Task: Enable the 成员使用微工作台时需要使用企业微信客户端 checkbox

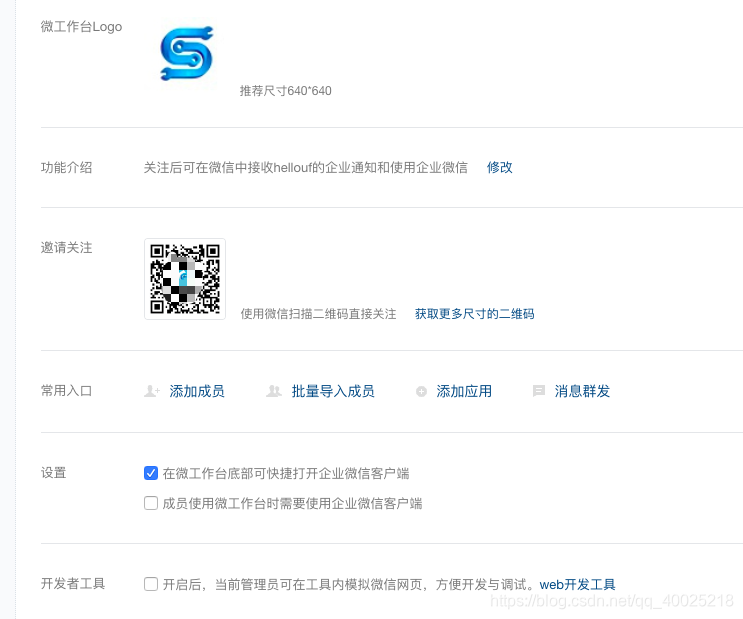Action: [x=151, y=503]
